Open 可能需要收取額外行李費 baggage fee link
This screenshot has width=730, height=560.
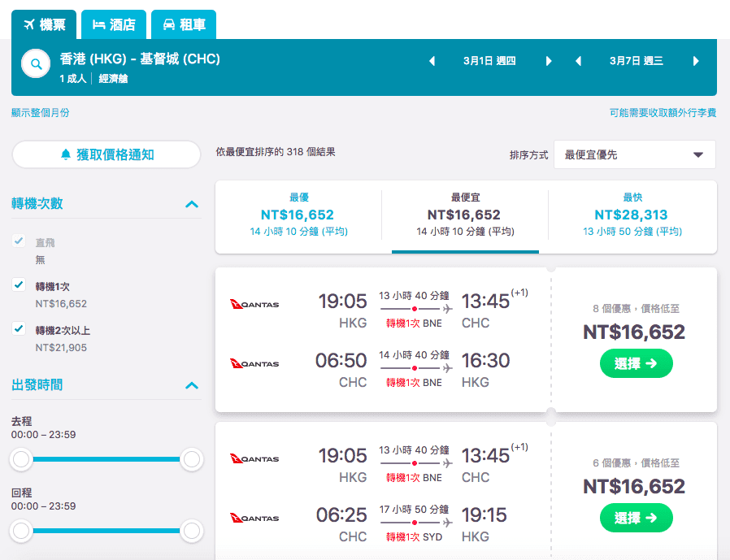[x=663, y=113]
